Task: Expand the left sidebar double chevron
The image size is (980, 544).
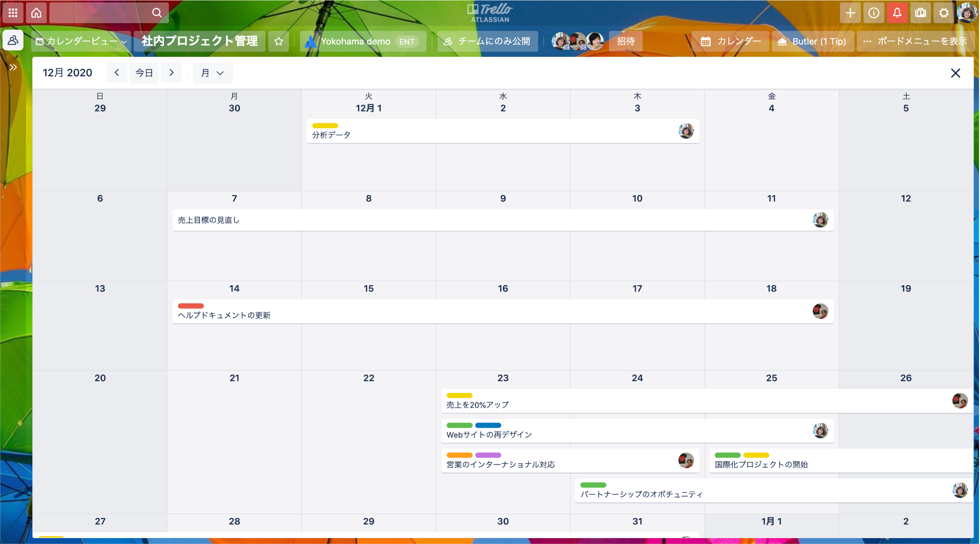Action: (x=13, y=67)
